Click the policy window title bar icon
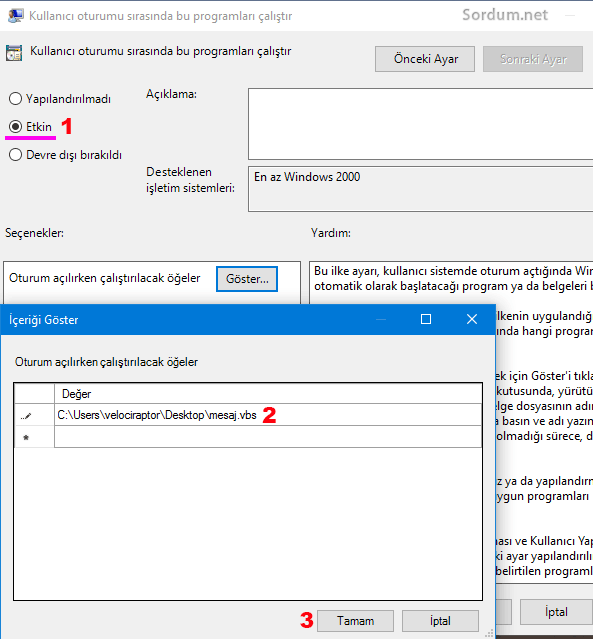 coord(15,15)
